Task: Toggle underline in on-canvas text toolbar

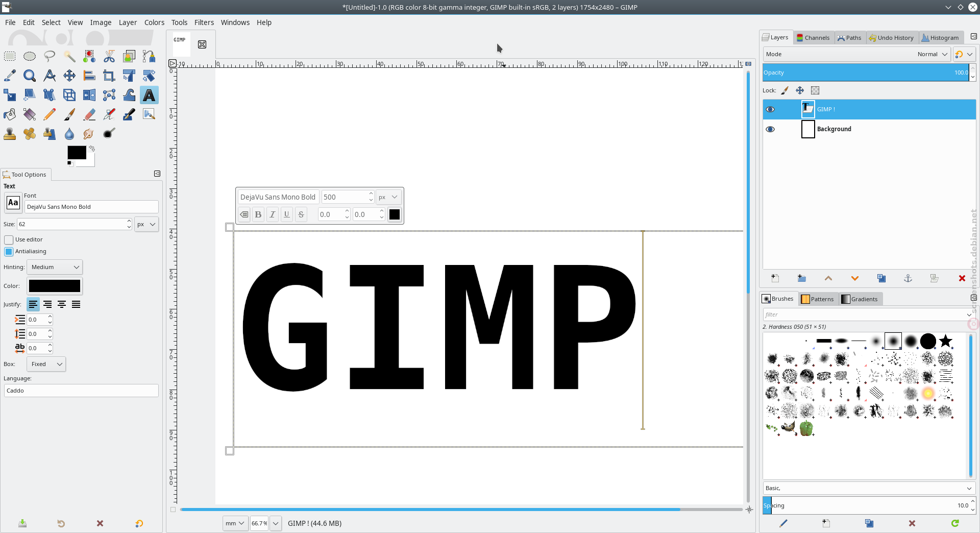Action: (x=287, y=214)
